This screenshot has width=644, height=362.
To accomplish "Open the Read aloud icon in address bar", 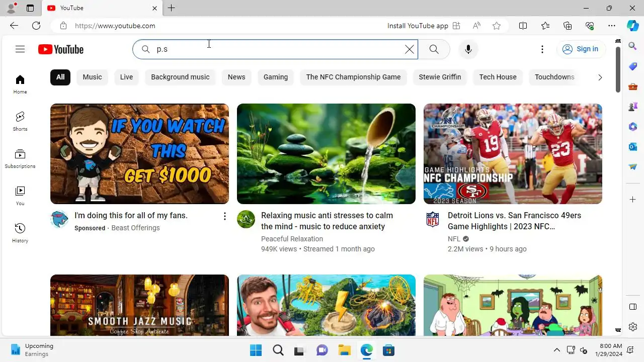I will (476, 26).
